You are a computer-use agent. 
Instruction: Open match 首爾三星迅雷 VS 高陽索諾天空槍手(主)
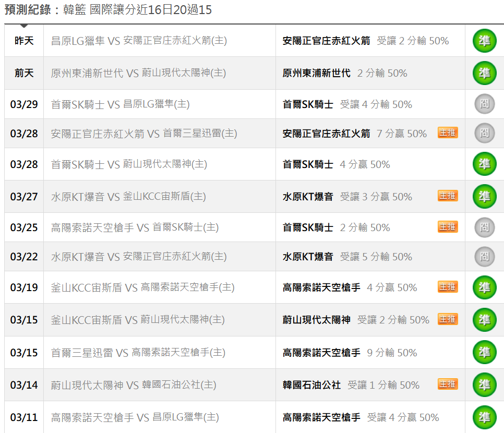click(138, 353)
